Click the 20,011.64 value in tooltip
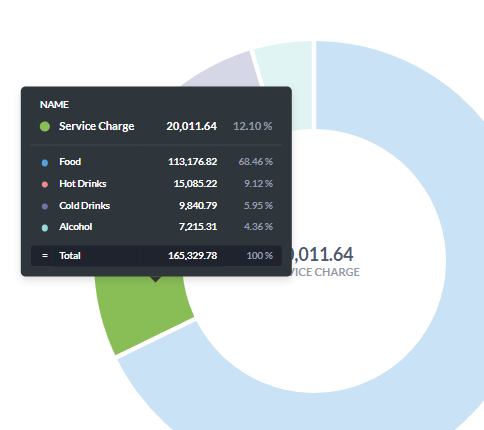This screenshot has width=484, height=430. (x=192, y=126)
